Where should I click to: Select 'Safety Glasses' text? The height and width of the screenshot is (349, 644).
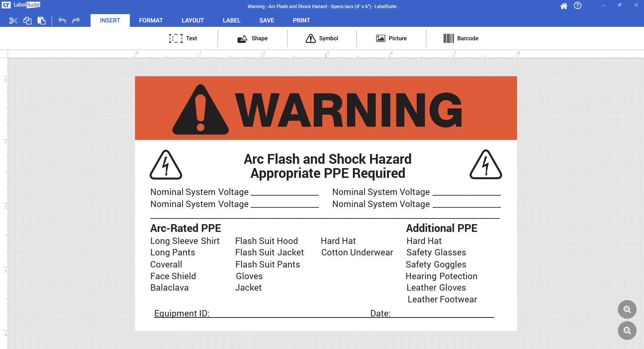click(x=436, y=252)
